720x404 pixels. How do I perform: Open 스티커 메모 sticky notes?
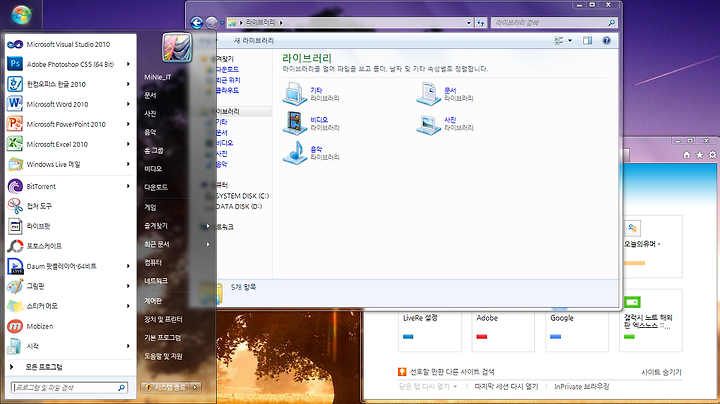coord(69,306)
